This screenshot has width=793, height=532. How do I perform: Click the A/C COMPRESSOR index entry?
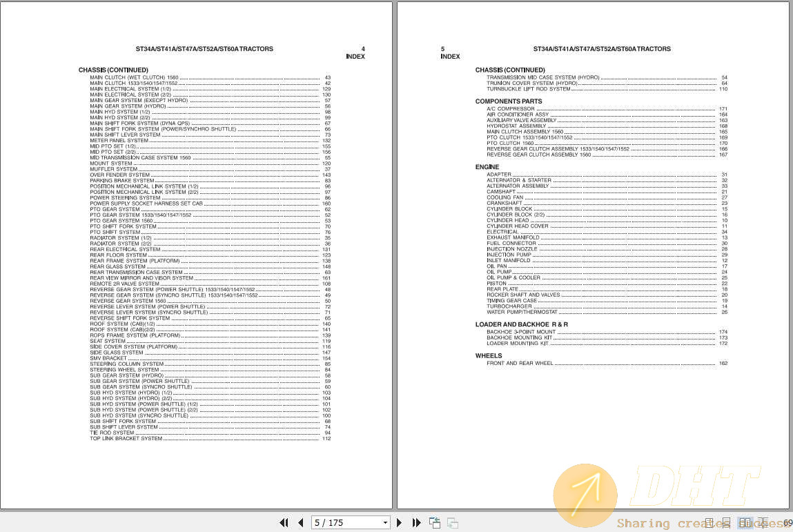point(511,109)
